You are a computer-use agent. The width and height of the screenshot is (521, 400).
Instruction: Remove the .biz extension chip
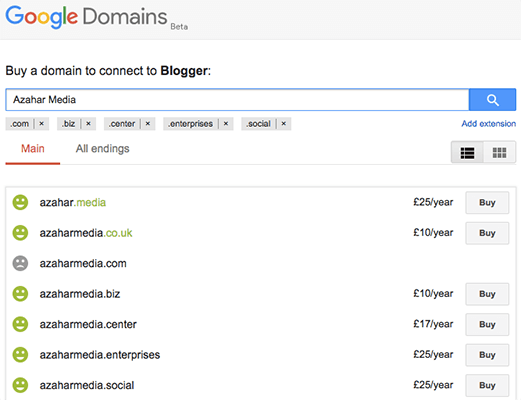point(88,124)
